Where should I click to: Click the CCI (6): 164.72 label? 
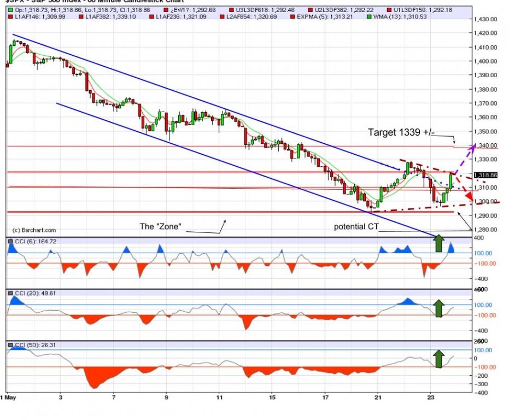tap(36, 241)
